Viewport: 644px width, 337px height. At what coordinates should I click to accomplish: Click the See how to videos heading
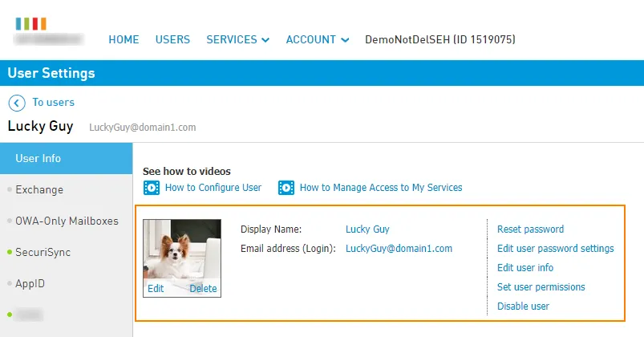pos(187,172)
